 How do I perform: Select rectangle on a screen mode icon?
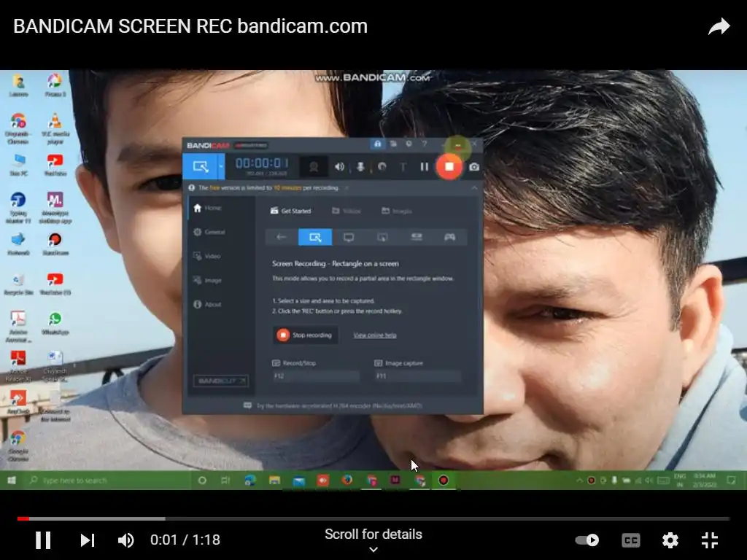[x=315, y=237]
